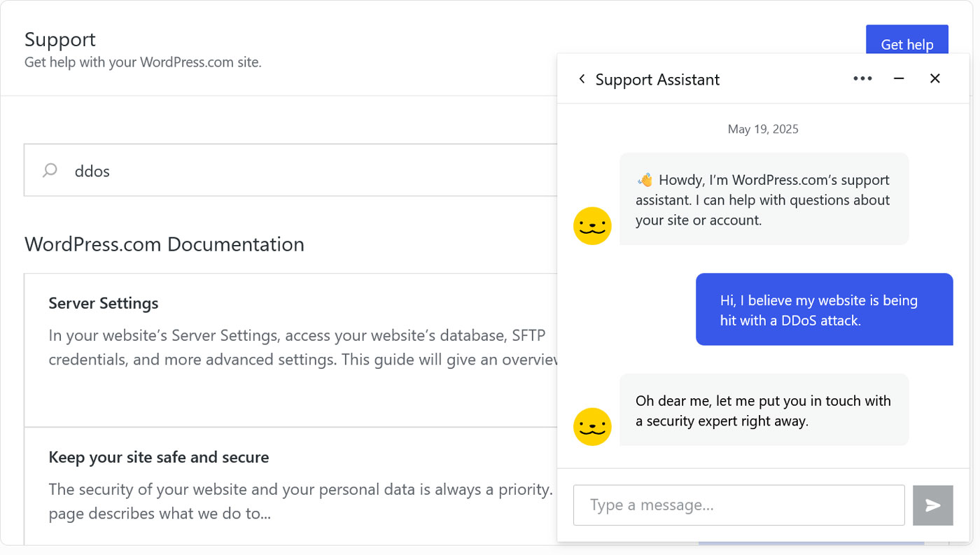This screenshot has height=555, width=980.
Task: Open the Server Settings documentation article
Action: click(x=103, y=302)
